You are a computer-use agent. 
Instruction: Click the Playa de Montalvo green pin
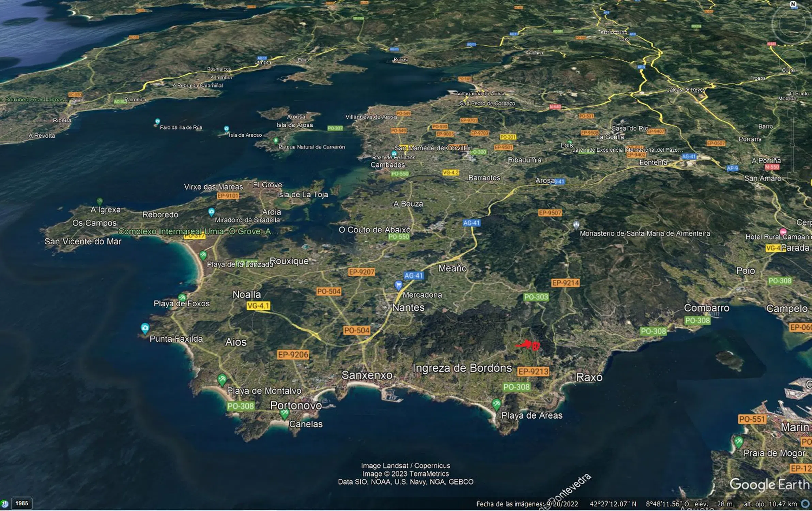click(x=222, y=379)
